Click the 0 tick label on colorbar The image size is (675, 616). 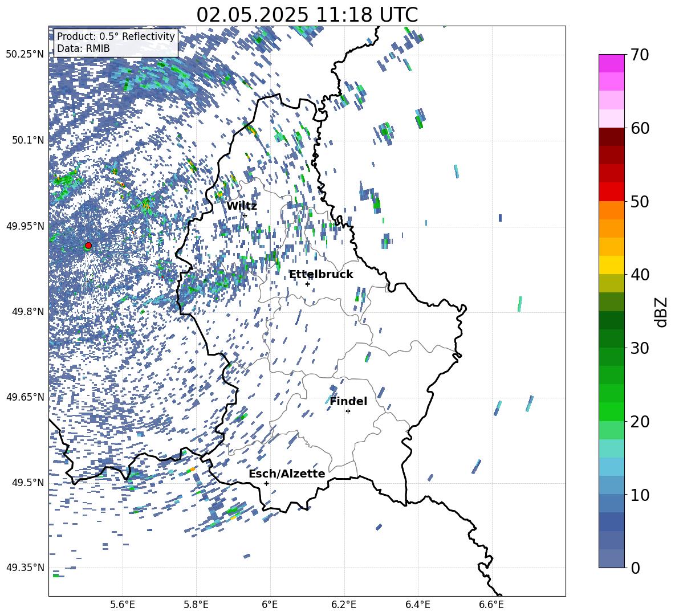click(635, 568)
